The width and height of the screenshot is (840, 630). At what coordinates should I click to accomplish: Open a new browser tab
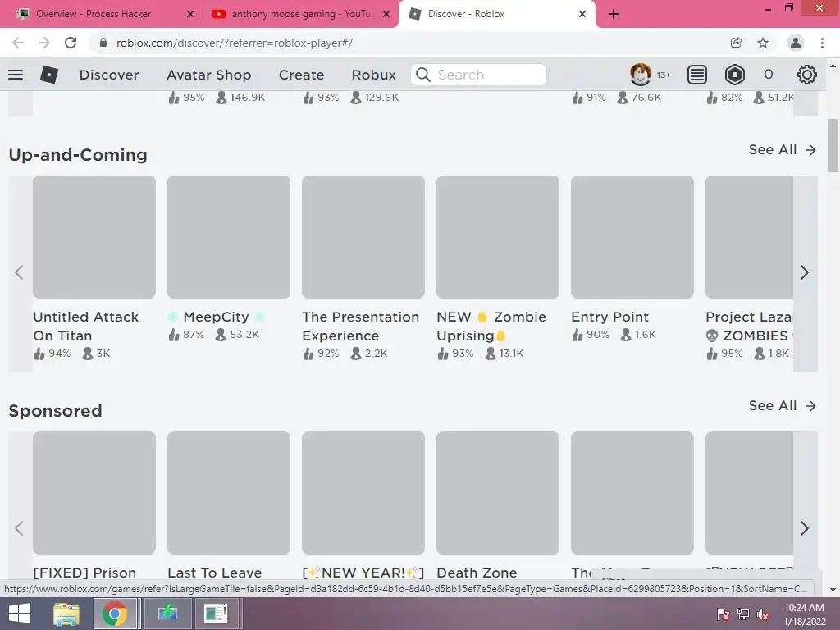click(x=614, y=14)
